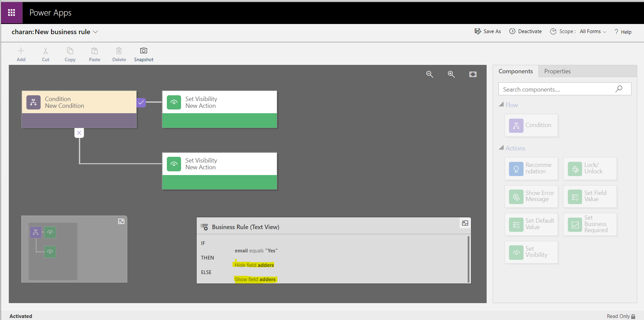The height and width of the screenshot is (320, 644).
Task: Select the Condition New Condition node
Action: point(79,109)
